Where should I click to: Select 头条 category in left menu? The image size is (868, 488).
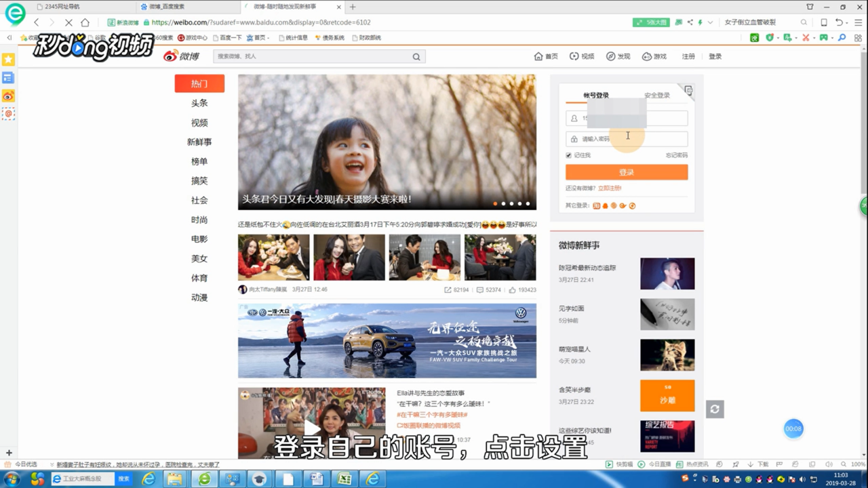pyautogui.click(x=199, y=103)
